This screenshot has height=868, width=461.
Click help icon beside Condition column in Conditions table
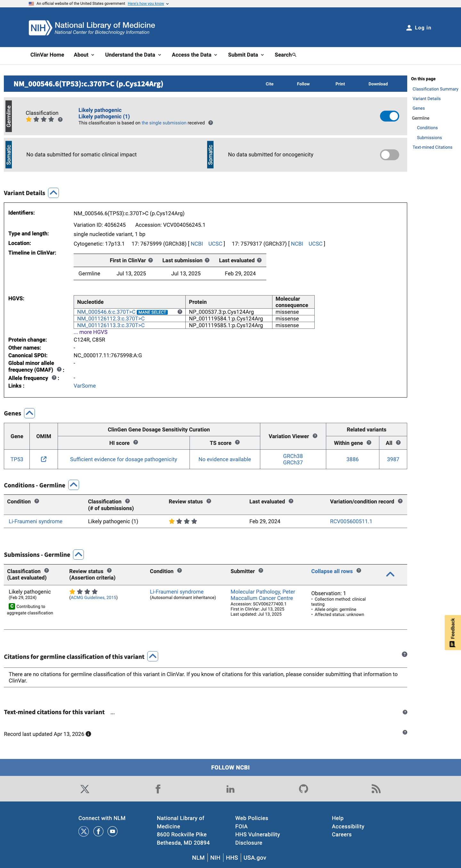[x=37, y=501]
